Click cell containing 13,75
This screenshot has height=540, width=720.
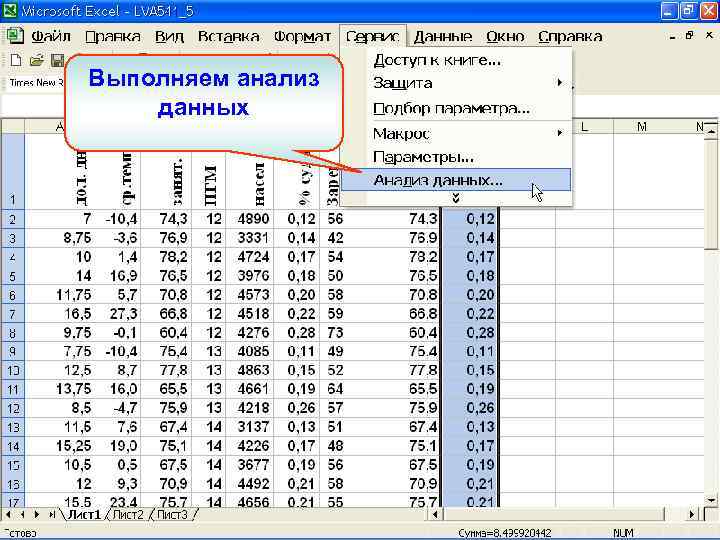(x=59, y=389)
